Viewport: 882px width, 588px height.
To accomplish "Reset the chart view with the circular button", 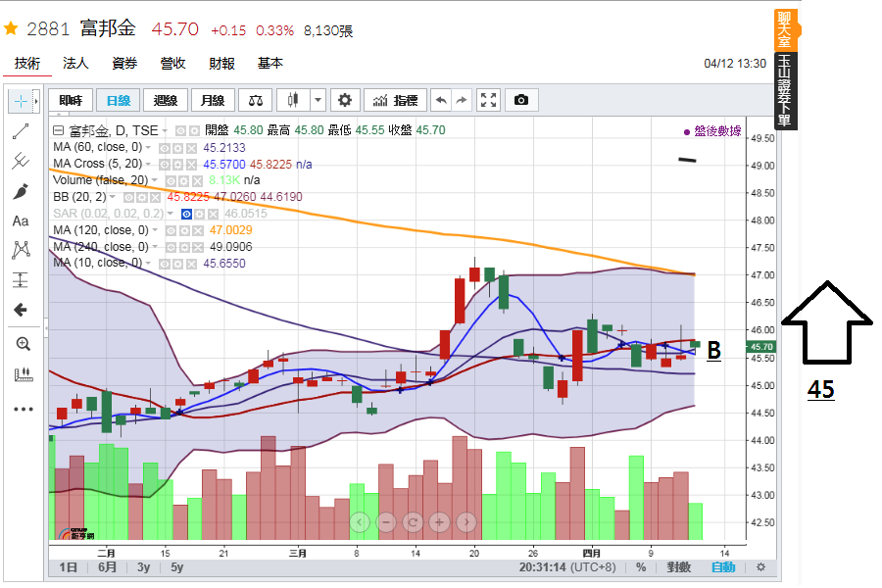I will tap(413, 522).
